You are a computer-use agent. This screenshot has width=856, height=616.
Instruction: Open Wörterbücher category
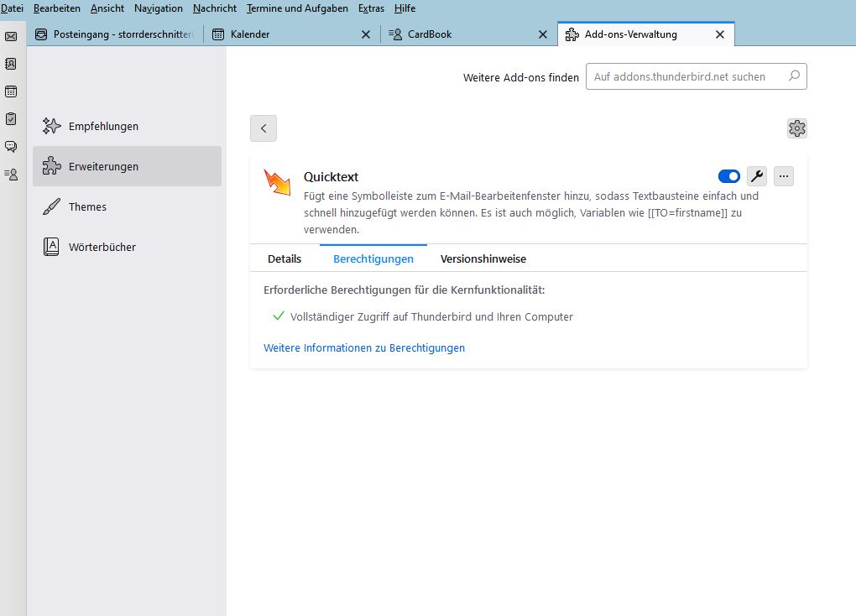tap(128, 247)
